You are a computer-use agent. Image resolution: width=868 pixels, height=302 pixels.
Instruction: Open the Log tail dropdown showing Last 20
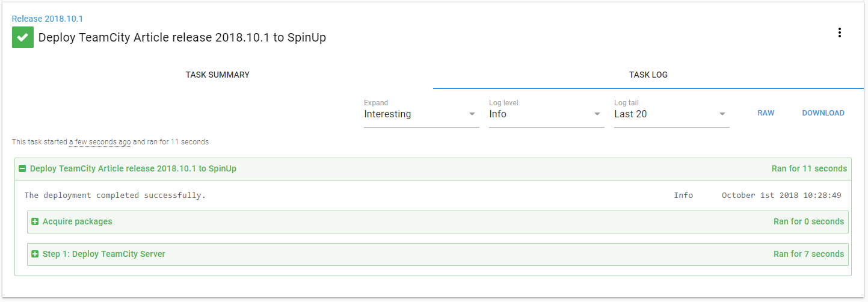click(671, 114)
